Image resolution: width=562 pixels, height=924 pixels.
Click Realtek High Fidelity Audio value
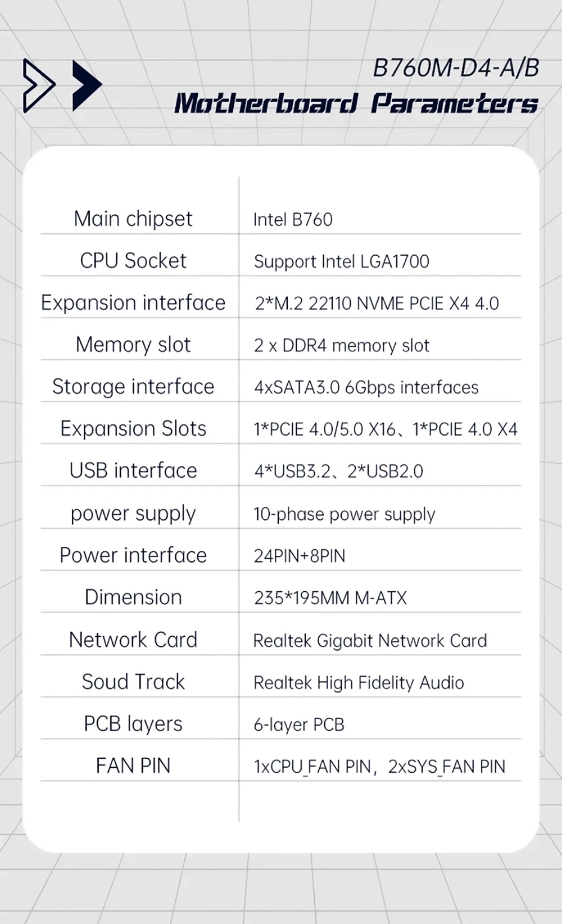coord(359,682)
